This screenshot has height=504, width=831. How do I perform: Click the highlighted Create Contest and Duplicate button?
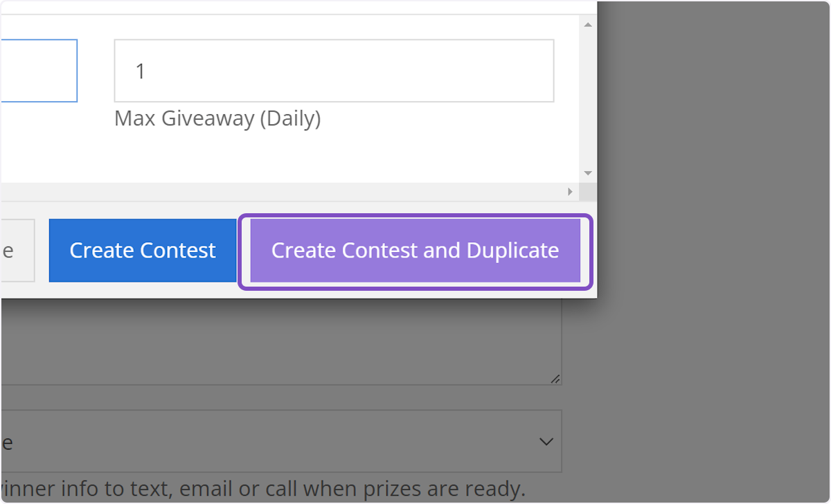(x=415, y=251)
